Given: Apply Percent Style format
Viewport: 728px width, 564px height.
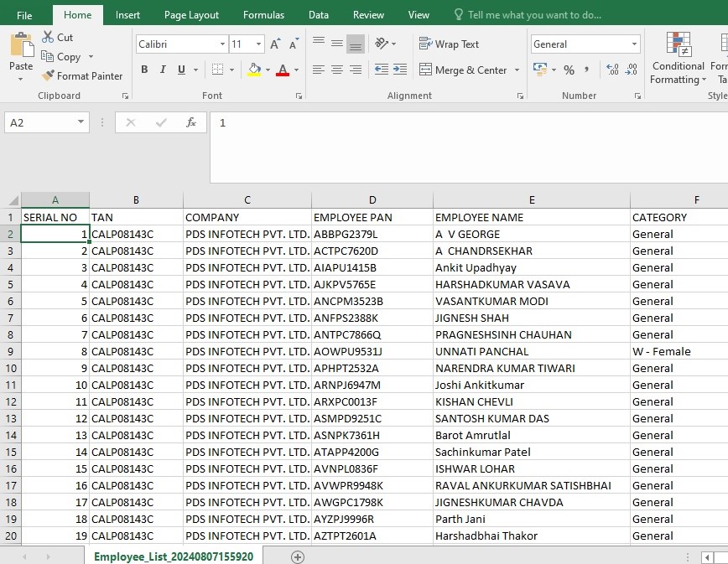Looking at the screenshot, I should [569, 70].
